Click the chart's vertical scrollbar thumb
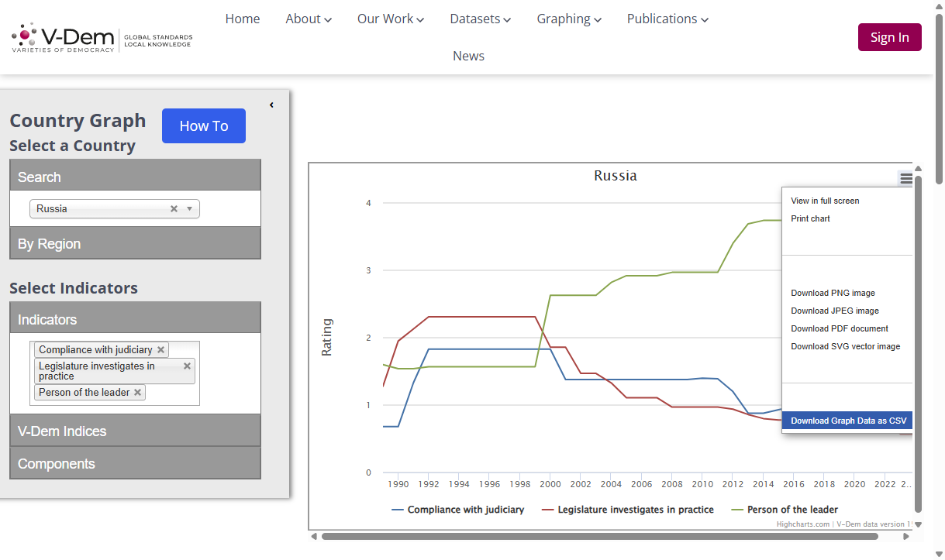 [918, 344]
